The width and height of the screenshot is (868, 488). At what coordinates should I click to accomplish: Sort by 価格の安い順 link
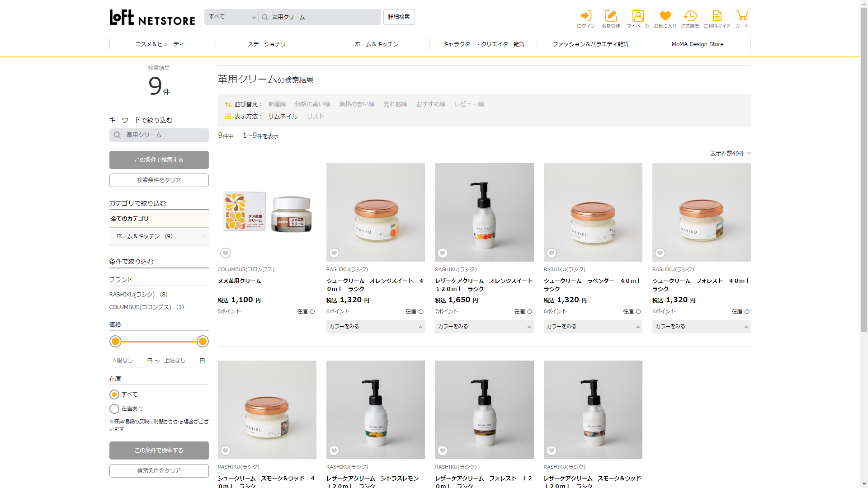(357, 104)
